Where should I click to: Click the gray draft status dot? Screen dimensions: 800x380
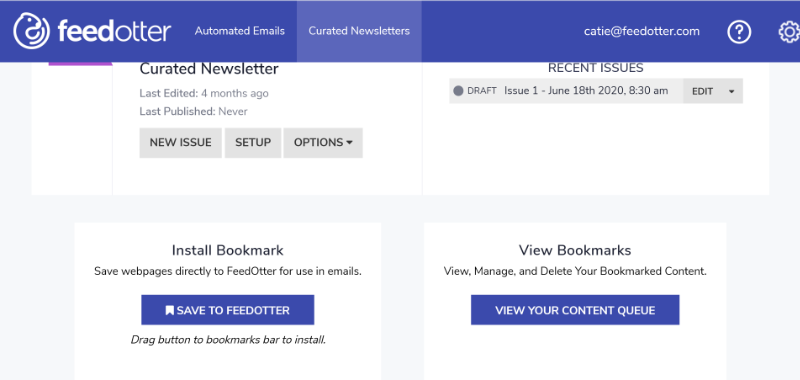point(458,91)
